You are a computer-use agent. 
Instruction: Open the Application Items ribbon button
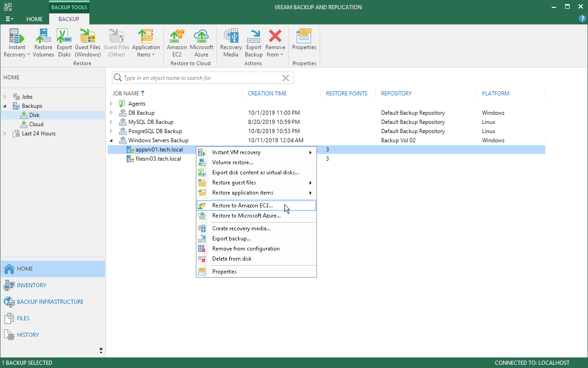coord(146,43)
